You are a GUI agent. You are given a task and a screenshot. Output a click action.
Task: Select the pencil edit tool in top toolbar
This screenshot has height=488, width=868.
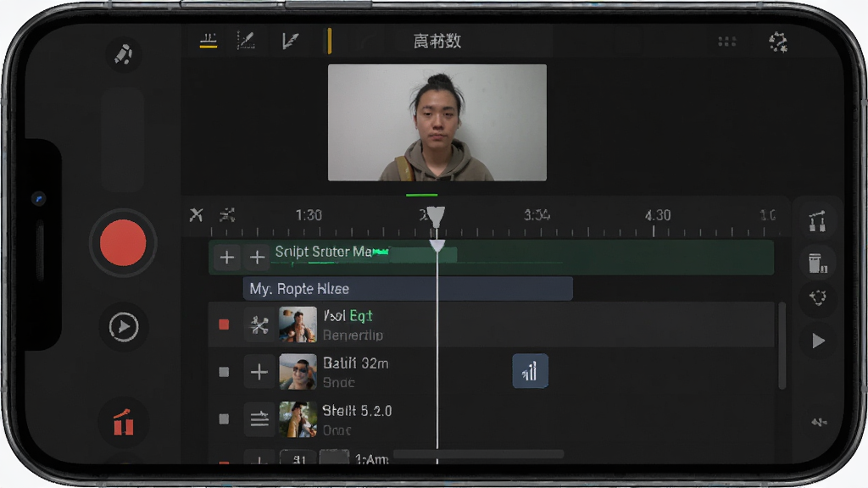[246, 41]
